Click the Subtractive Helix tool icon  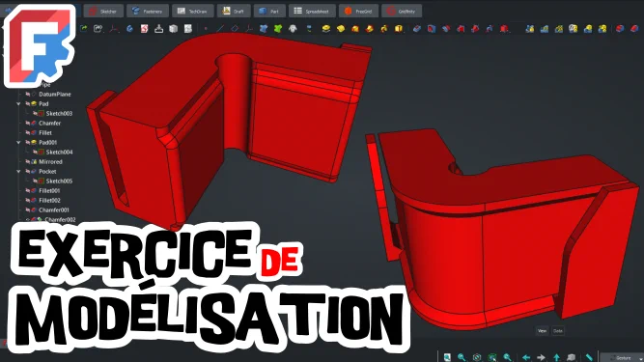click(x=490, y=29)
